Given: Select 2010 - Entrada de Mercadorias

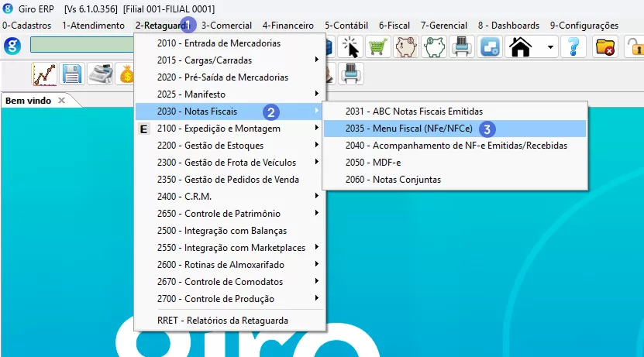Looking at the screenshot, I should tap(219, 43).
